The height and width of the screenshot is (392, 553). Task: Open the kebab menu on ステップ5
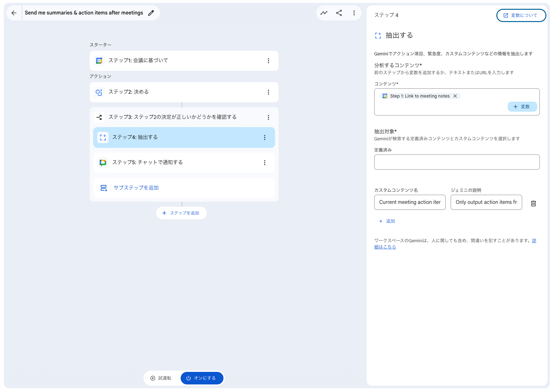[265, 163]
